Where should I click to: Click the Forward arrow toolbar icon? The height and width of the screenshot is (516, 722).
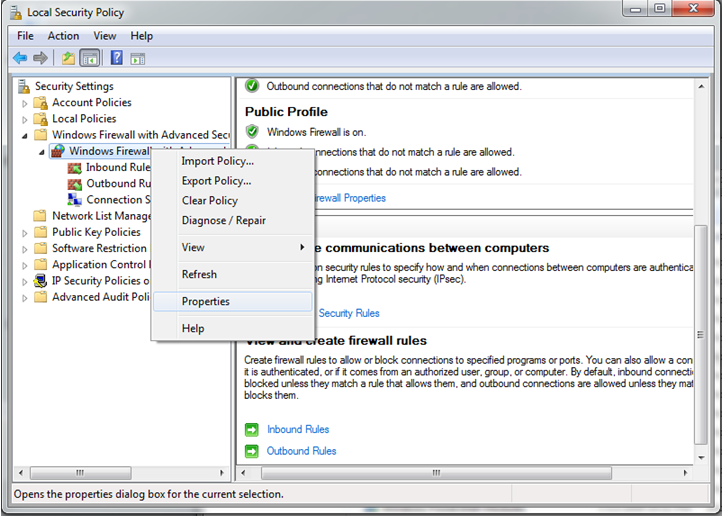tap(41, 58)
